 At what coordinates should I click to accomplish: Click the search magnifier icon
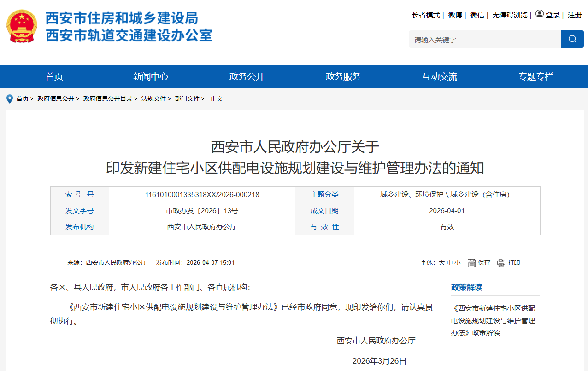(572, 39)
